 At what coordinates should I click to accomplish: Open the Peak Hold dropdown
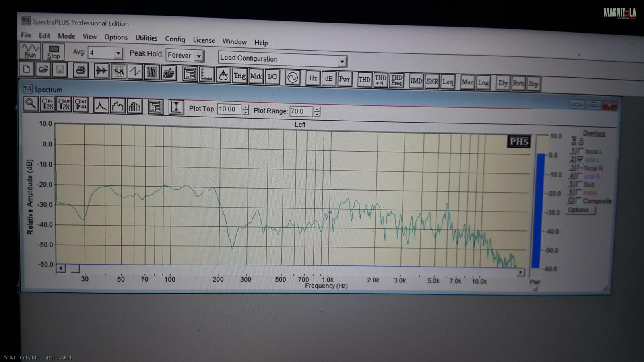[x=199, y=56]
